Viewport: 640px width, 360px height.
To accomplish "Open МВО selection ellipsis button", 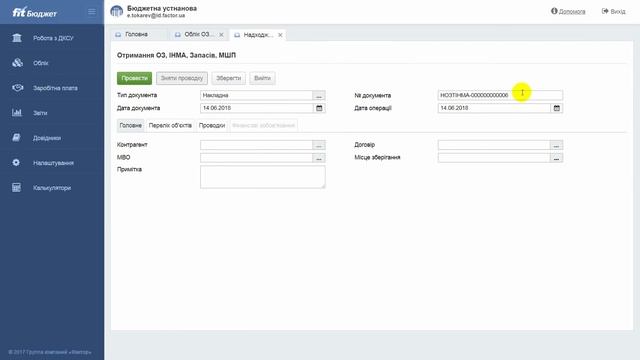I will point(319,158).
